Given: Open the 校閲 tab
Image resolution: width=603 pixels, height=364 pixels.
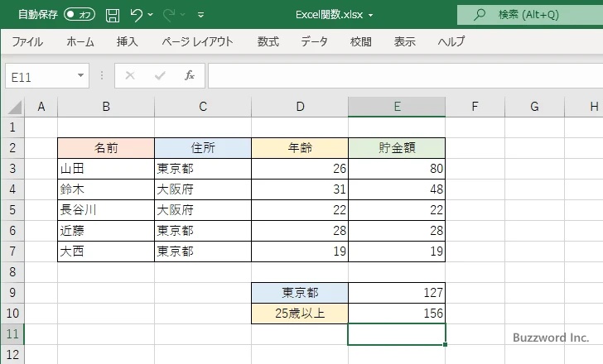Looking at the screenshot, I should click(x=361, y=41).
